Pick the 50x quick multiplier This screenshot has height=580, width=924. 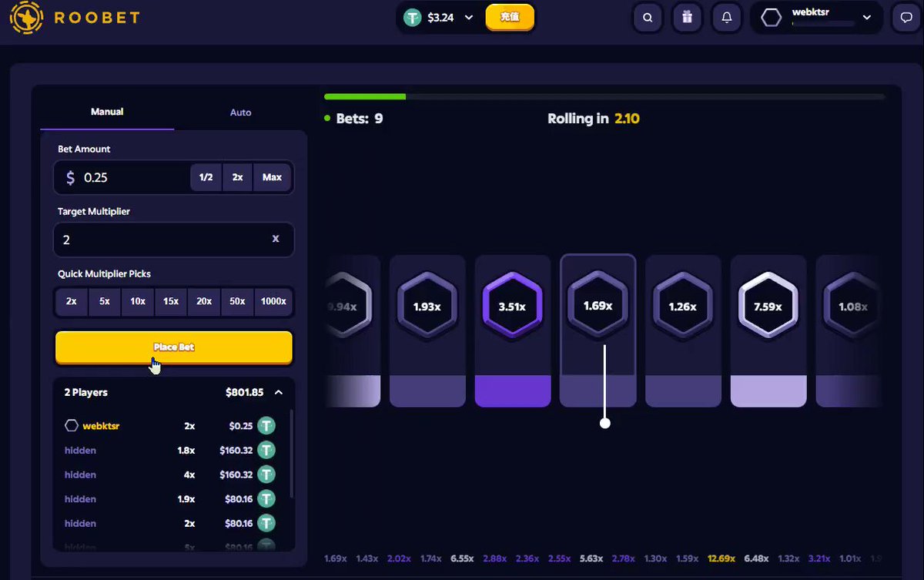point(237,301)
